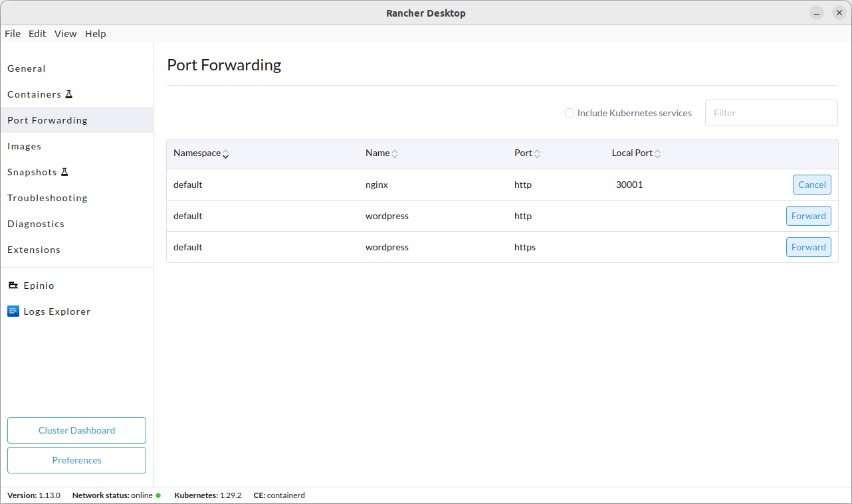Open the Epinio extension

[x=76, y=286]
